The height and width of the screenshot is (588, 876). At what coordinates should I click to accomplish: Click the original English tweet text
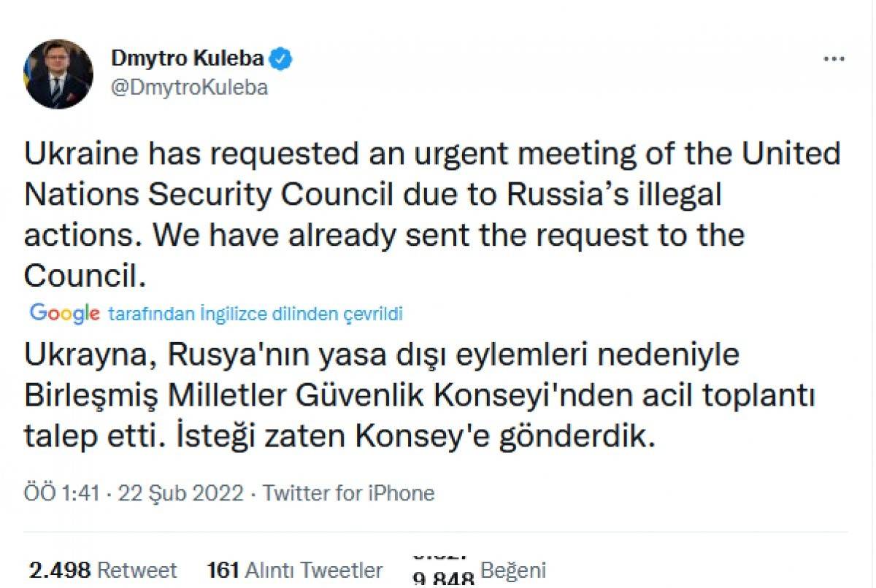[431, 215]
